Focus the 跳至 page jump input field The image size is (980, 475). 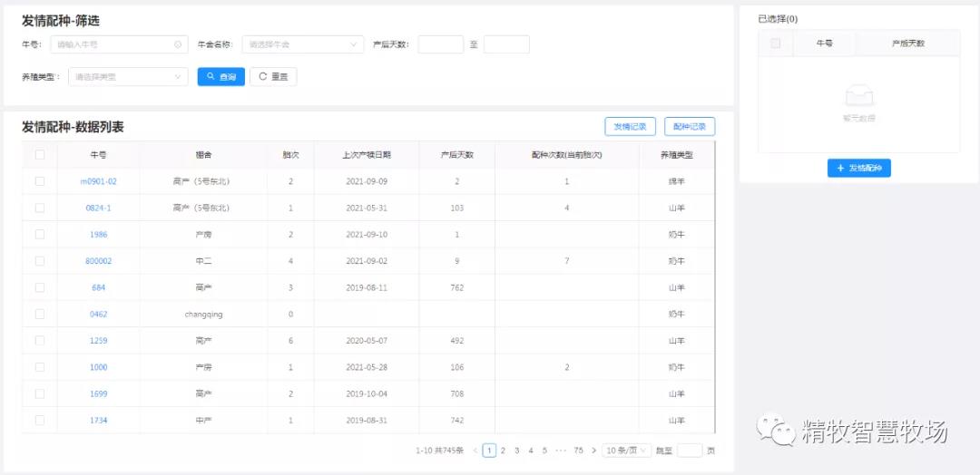tap(690, 451)
